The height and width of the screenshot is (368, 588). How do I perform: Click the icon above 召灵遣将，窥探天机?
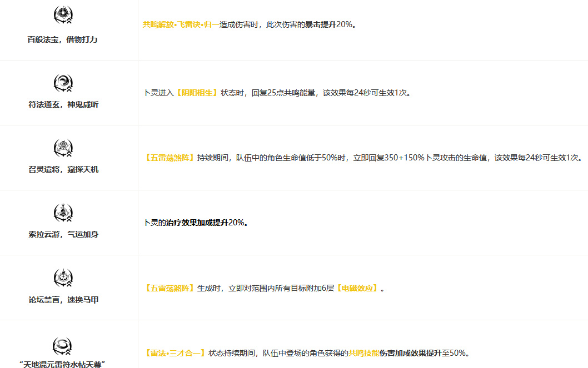[x=63, y=148]
